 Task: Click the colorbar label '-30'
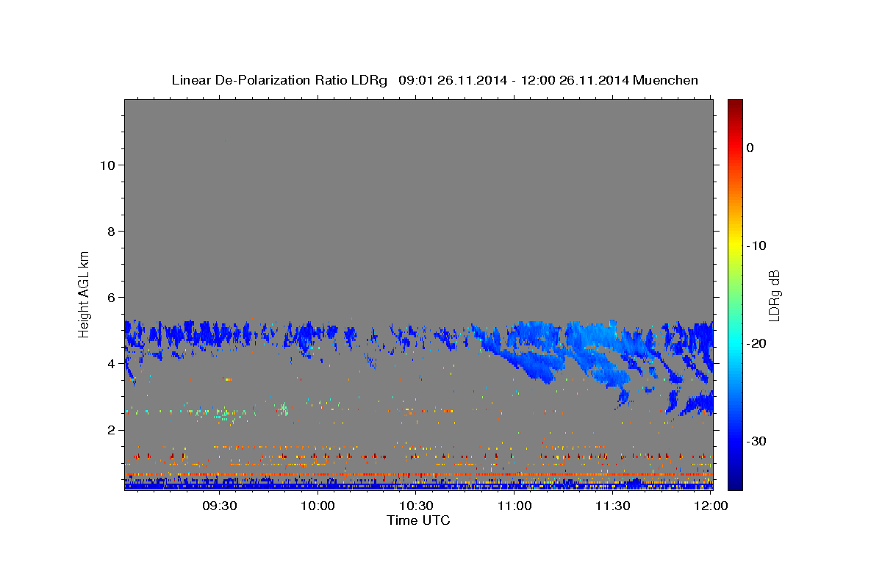(756, 441)
